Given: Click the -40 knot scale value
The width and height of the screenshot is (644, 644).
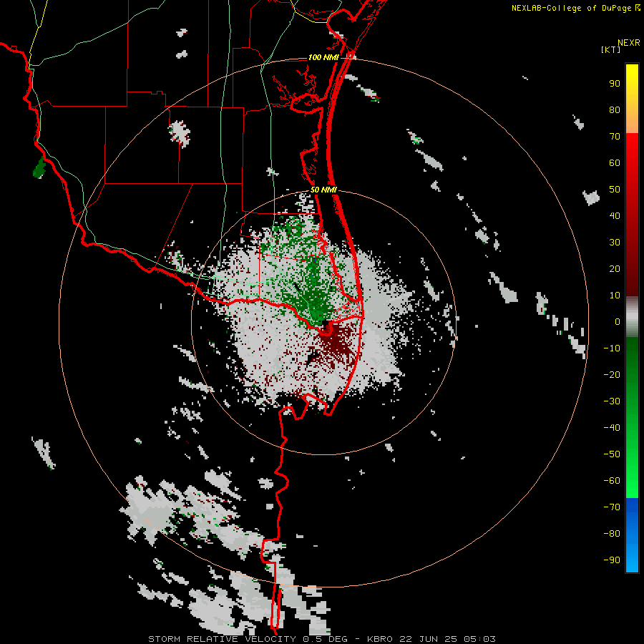Looking at the screenshot, I should 612,428.
